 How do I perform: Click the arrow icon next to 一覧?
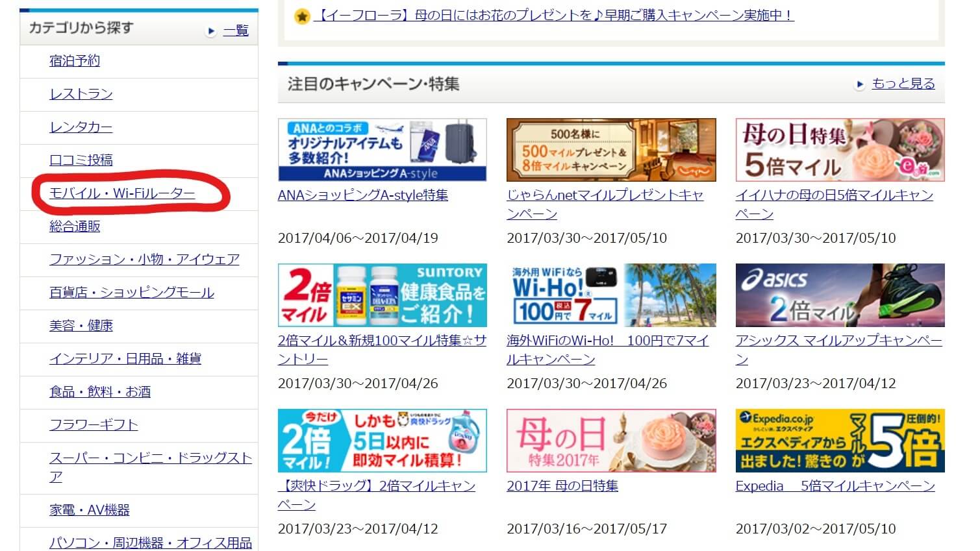[x=210, y=31]
